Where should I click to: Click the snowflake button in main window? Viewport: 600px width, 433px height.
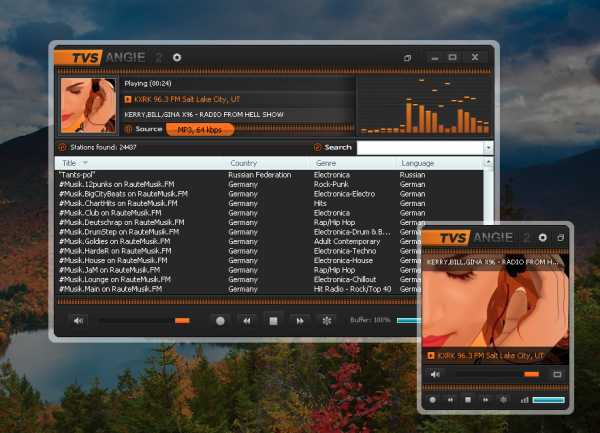(326, 321)
